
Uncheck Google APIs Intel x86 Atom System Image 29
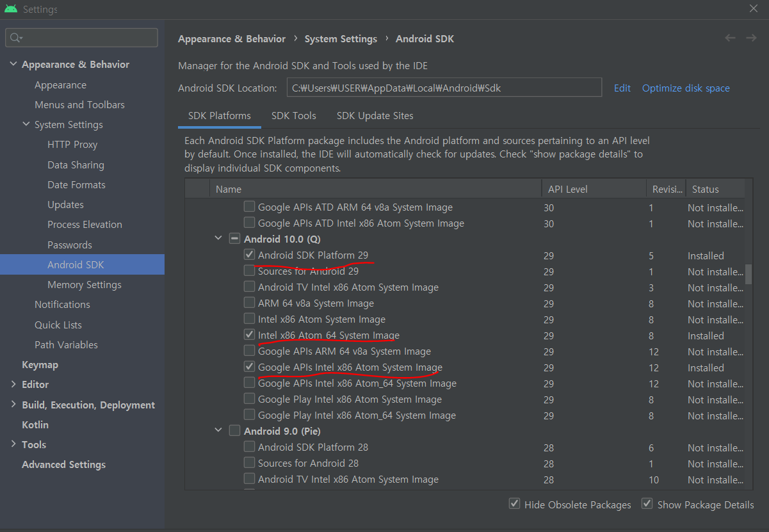[x=249, y=367]
